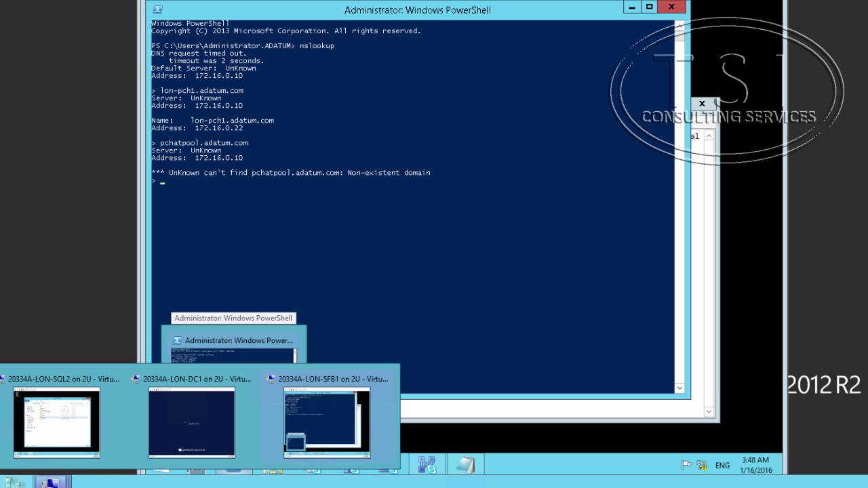Open the Notepad icon on the VM taskbar
This screenshot has width=868, height=488.
pyautogui.click(x=465, y=465)
